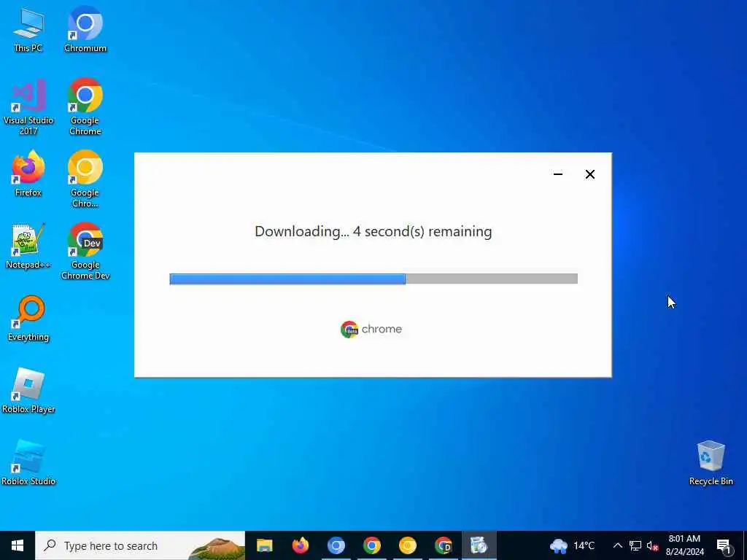The width and height of the screenshot is (747, 560).
Task: Select the Google Chrome desktop shortcut
Action: click(85, 106)
